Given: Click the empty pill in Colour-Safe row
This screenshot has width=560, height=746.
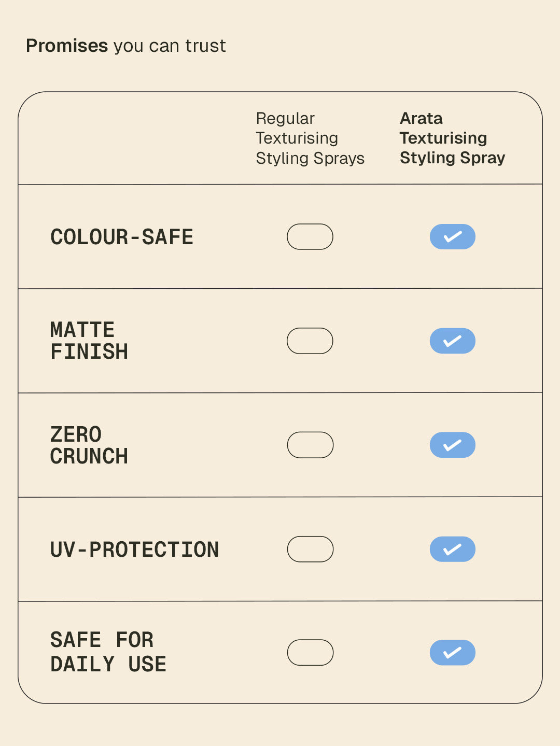Looking at the screenshot, I should 310,237.
